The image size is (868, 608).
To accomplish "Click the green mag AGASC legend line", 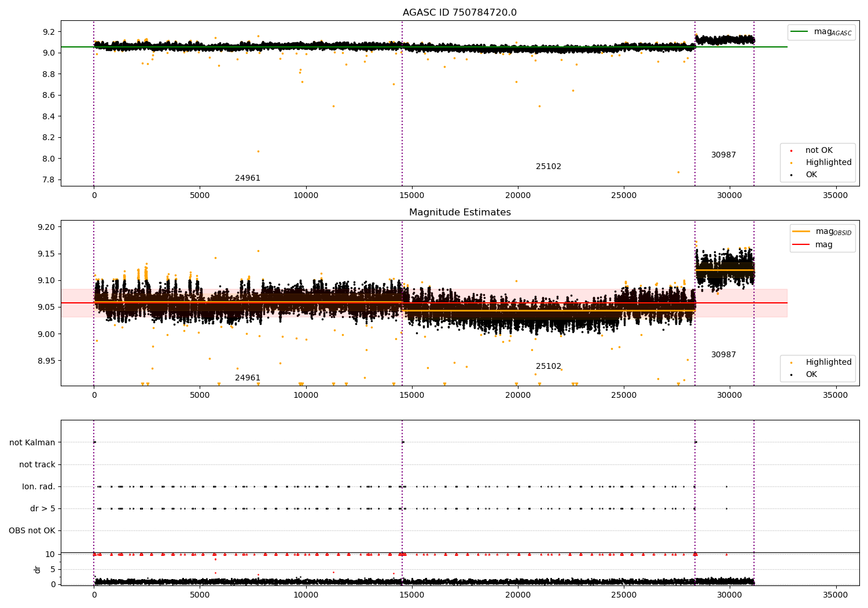I will (x=799, y=32).
